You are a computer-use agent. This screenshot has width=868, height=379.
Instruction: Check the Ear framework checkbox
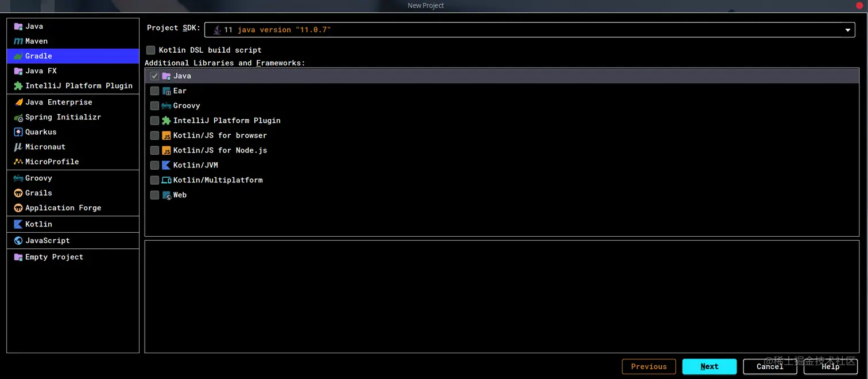(154, 91)
